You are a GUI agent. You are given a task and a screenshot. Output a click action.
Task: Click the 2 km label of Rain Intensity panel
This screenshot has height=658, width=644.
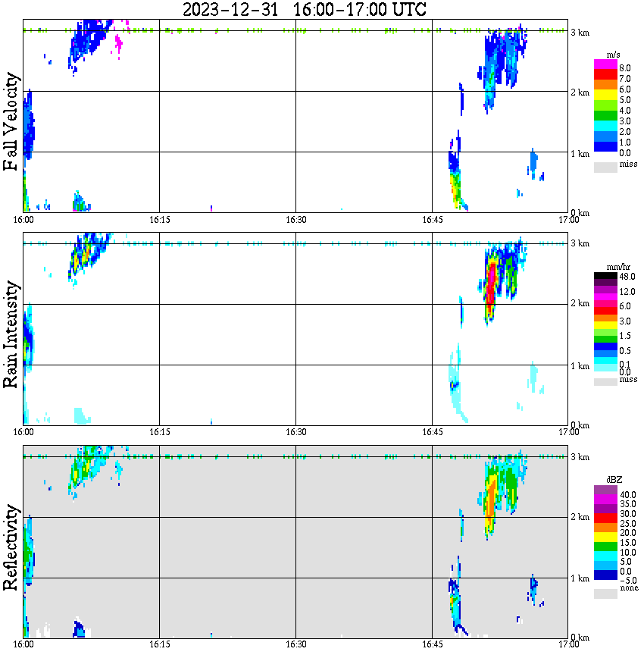580,303
